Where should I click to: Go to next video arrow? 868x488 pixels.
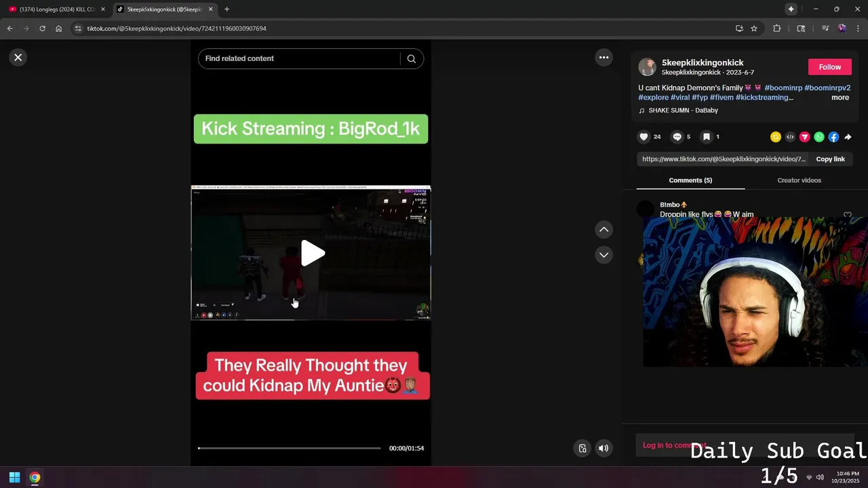coord(604,255)
